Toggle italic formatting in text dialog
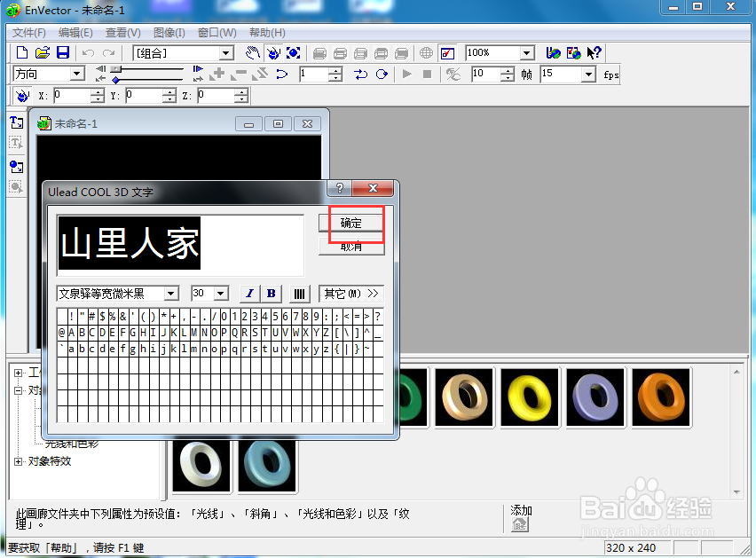756x558 pixels. 249,294
